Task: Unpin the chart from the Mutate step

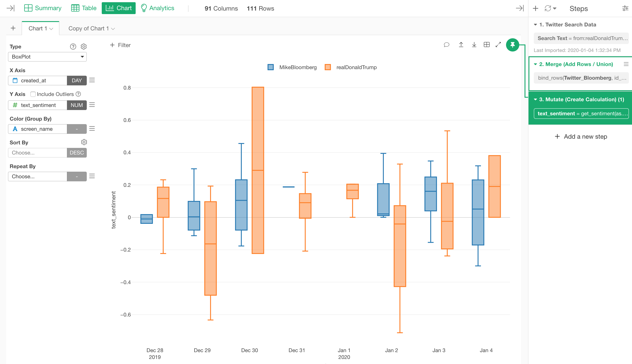Action: [513, 45]
